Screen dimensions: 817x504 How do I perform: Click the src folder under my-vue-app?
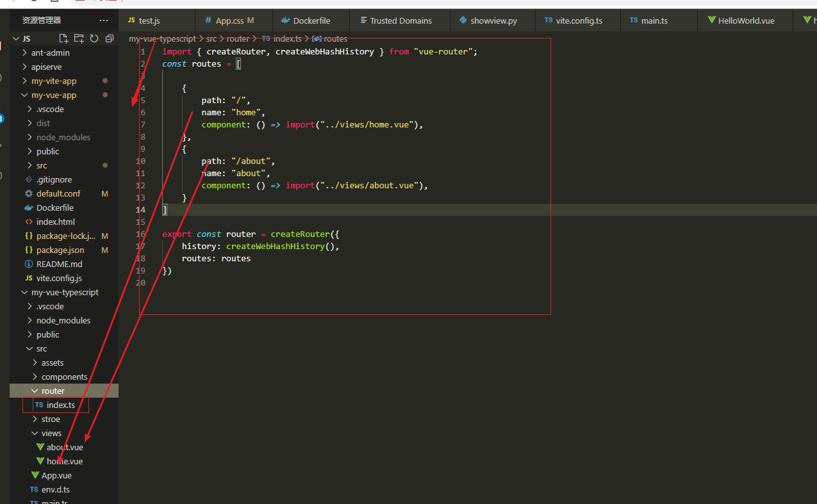tap(42, 165)
